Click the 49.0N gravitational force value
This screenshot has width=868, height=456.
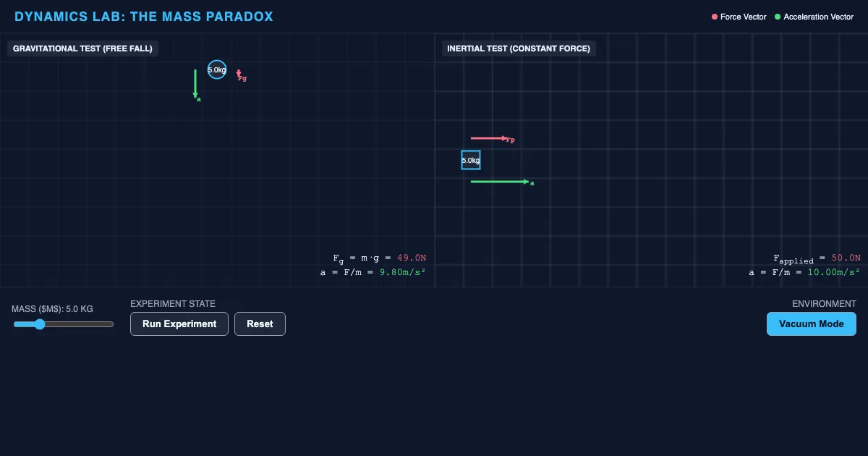[412, 258]
